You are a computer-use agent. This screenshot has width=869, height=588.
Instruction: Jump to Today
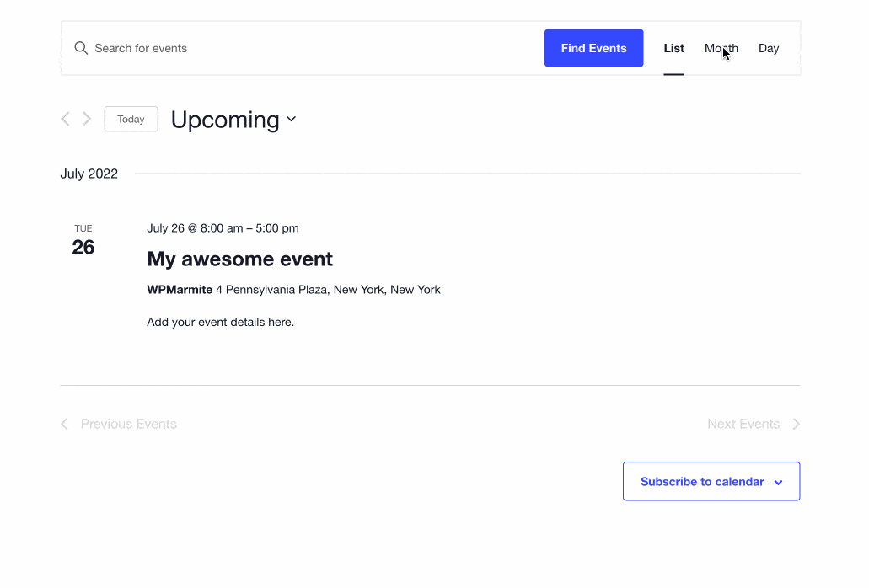pos(131,119)
